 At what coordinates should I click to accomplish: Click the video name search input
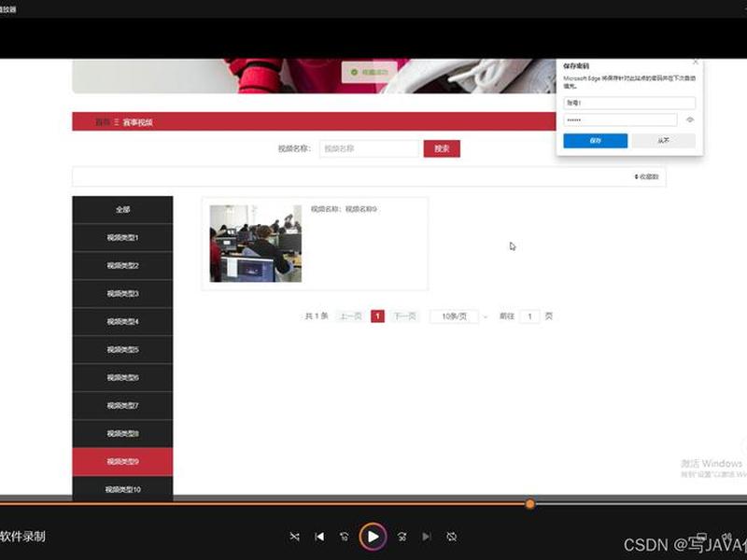pos(369,148)
